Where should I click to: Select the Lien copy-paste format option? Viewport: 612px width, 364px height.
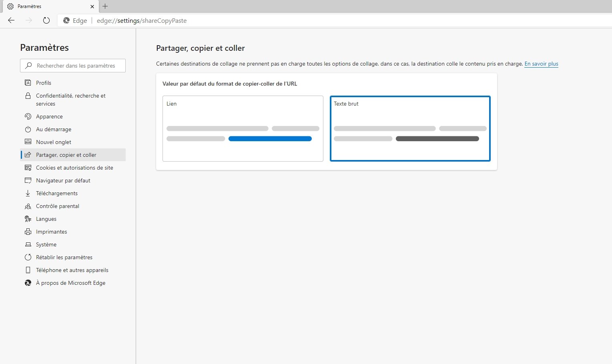(243, 128)
